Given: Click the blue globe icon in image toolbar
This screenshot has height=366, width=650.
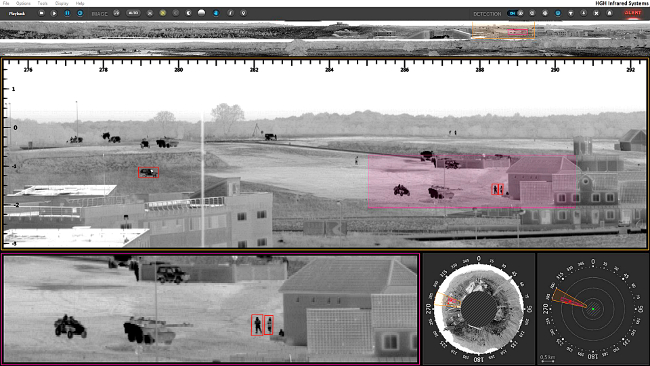Looking at the screenshot, I should [x=216, y=13].
